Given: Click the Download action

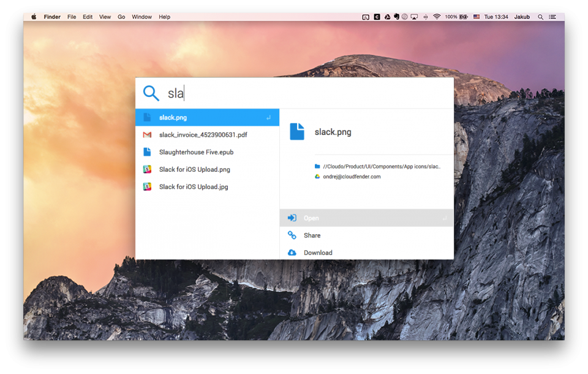Looking at the screenshot, I should click(x=366, y=253).
